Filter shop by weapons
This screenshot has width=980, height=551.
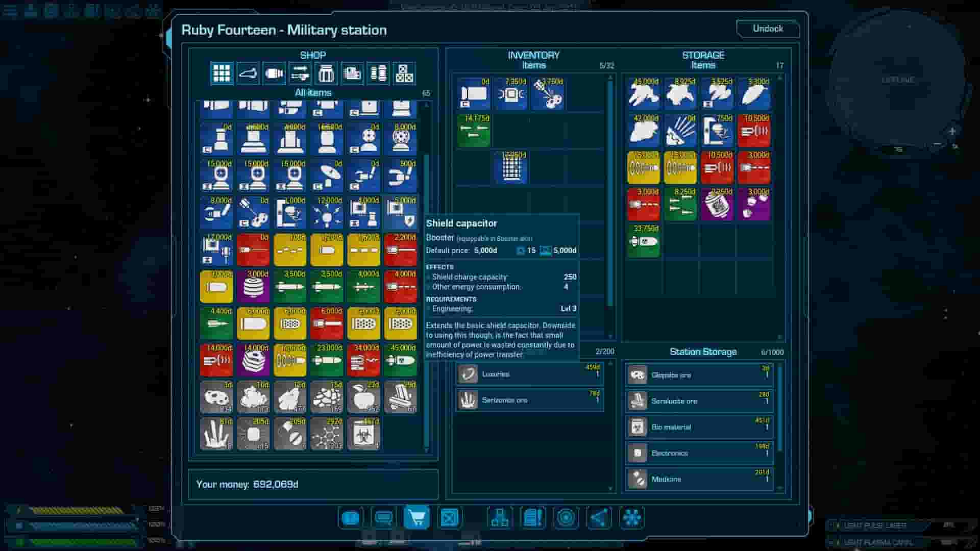301,74
